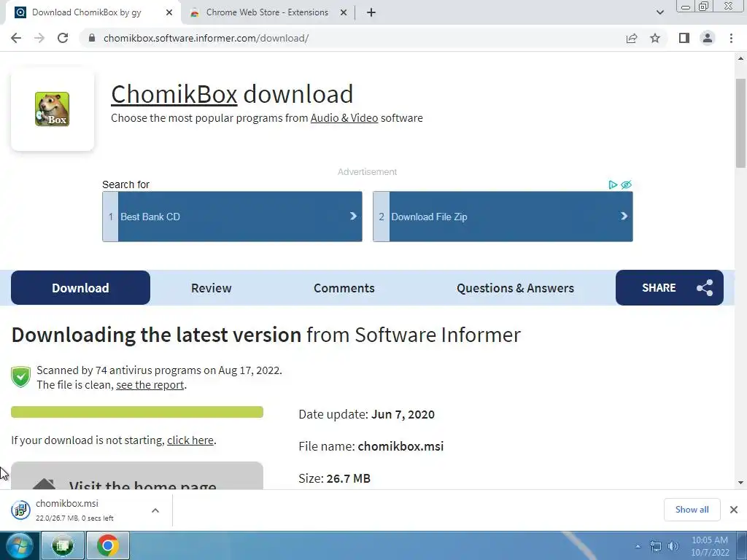Open the ChomikBox title link
747x560 pixels.
pos(174,94)
